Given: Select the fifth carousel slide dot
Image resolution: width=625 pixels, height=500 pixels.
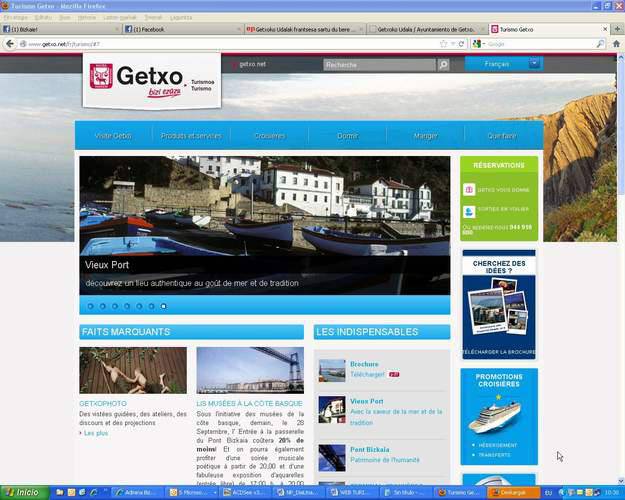Looking at the screenshot, I should coord(139,306).
